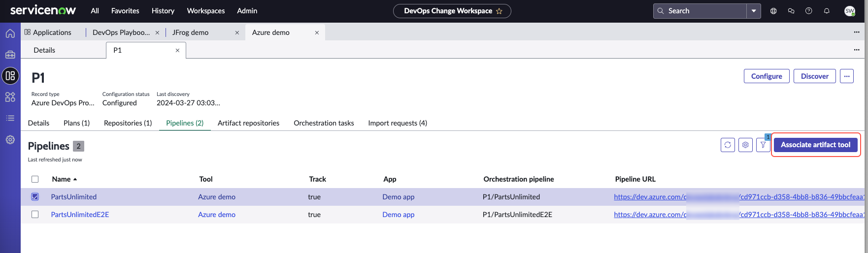Screen dimensions: 868x253
Task: Open the Home icon in sidebar
Action: click(10, 33)
